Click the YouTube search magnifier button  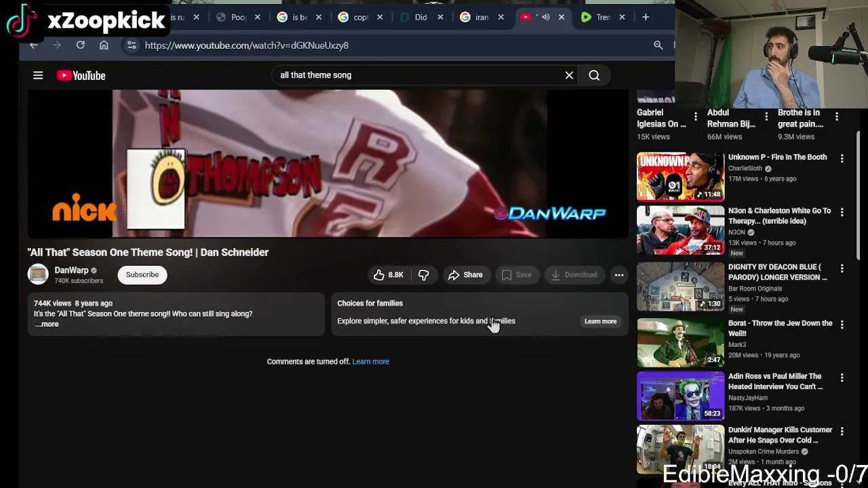(594, 75)
